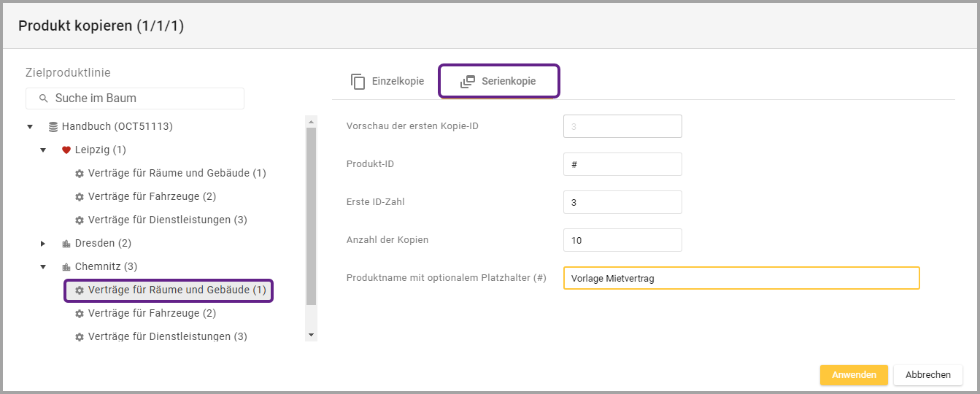
Task: Click the single-copy icon beside Einzelkopie
Action: click(x=358, y=82)
